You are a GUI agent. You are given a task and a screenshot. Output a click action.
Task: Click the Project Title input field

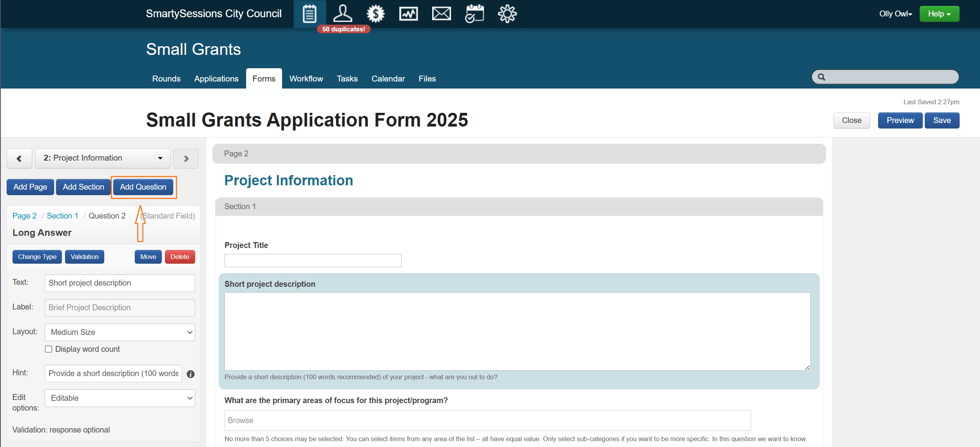[313, 261]
